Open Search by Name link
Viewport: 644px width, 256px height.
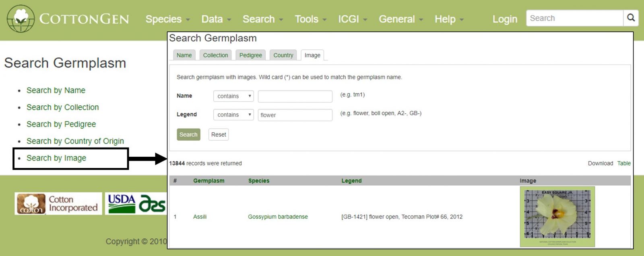point(56,90)
